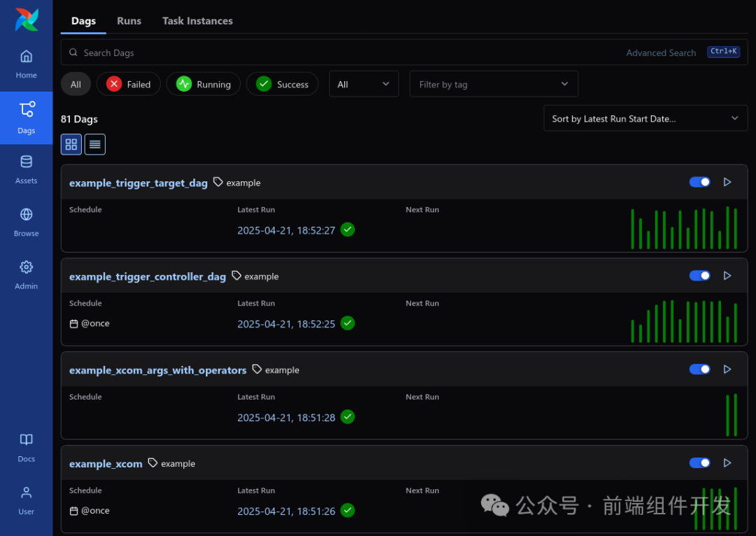
Task: Trigger example_xcom dag with play icon
Action: coord(727,463)
